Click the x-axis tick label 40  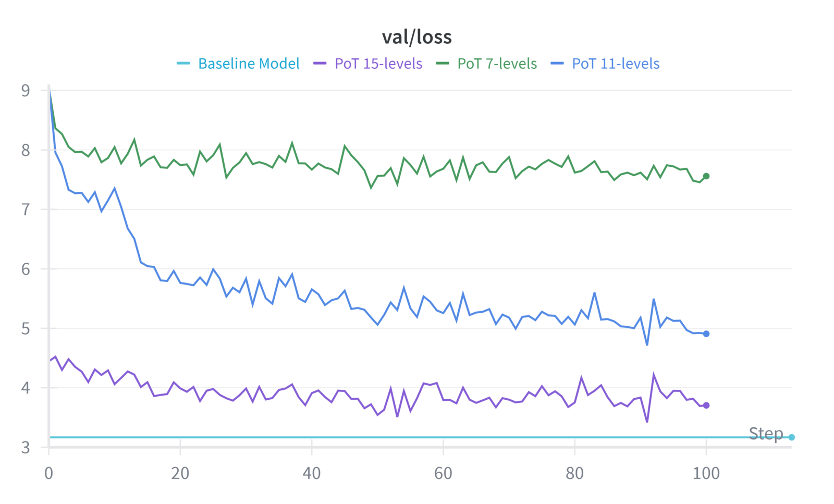point(312,473)
